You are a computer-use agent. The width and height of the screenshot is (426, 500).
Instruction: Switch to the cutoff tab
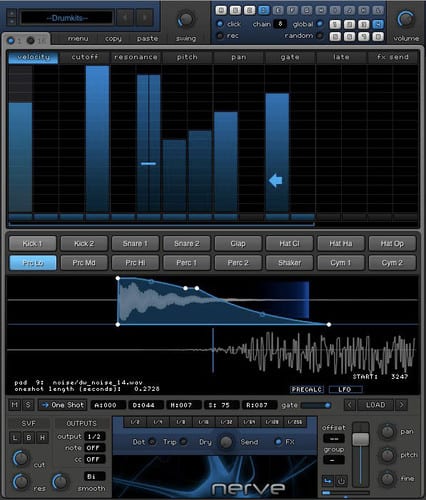[x=85, y=57]
